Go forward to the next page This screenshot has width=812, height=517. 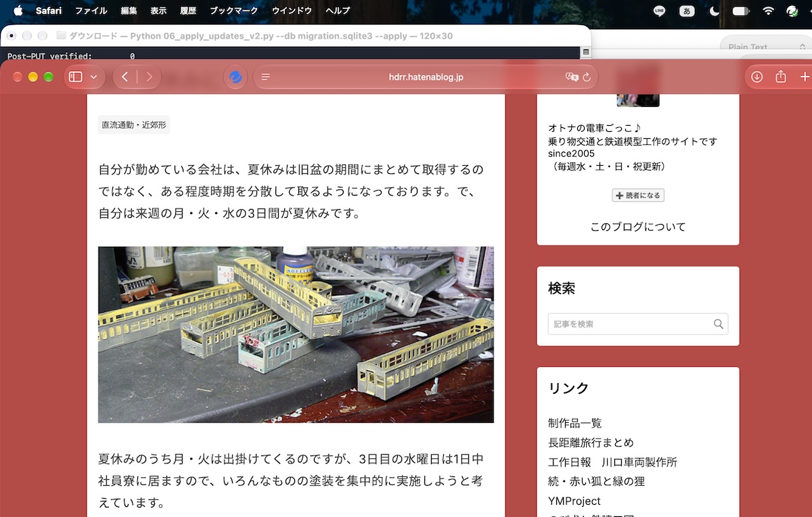pyautogui.click(x=150, y=77)
